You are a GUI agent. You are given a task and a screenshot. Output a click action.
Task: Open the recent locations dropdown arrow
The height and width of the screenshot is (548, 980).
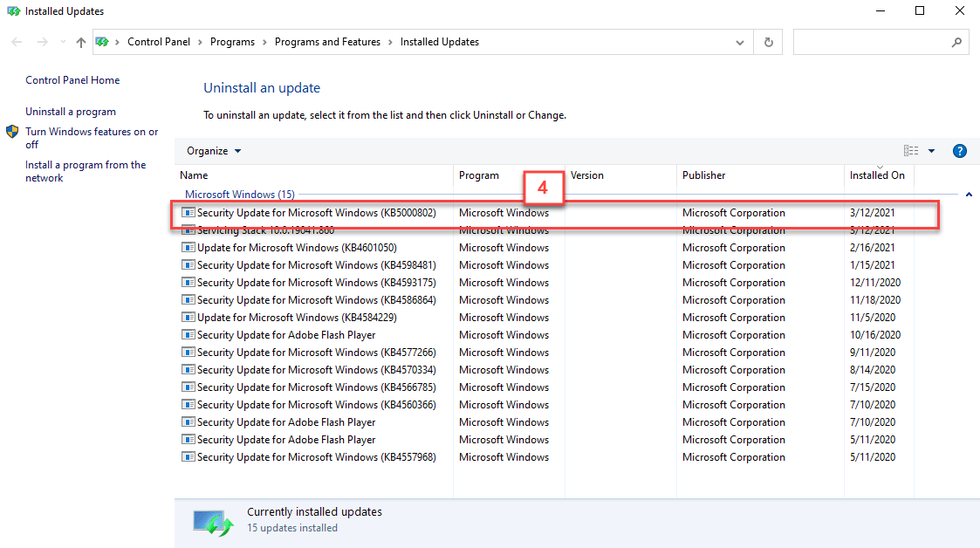(x=63, y=42)
